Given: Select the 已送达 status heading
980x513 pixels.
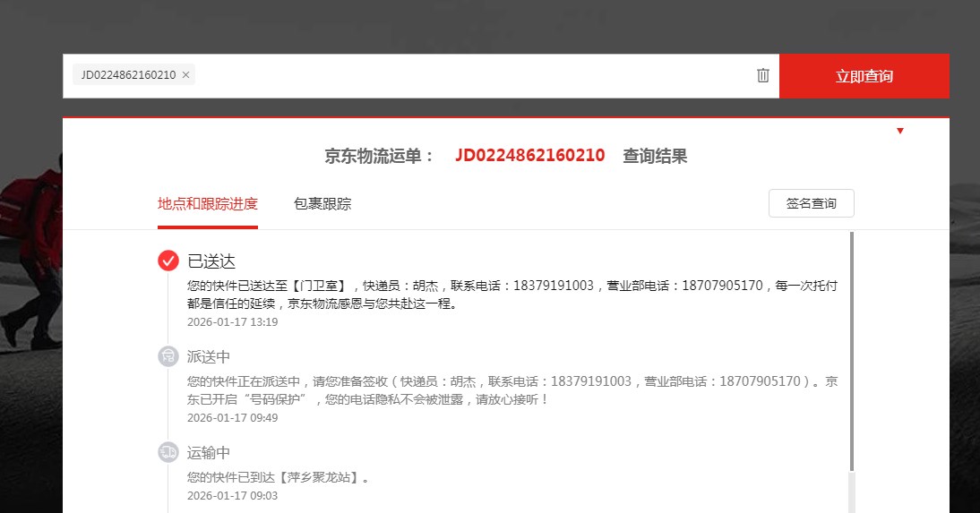Looking at the screenshot, I should pyautogui.click(x=211, y=261).
